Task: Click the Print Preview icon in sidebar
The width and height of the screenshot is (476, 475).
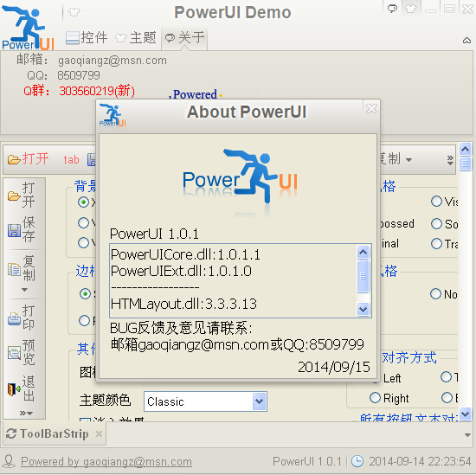Action: (x=14, y=353)
